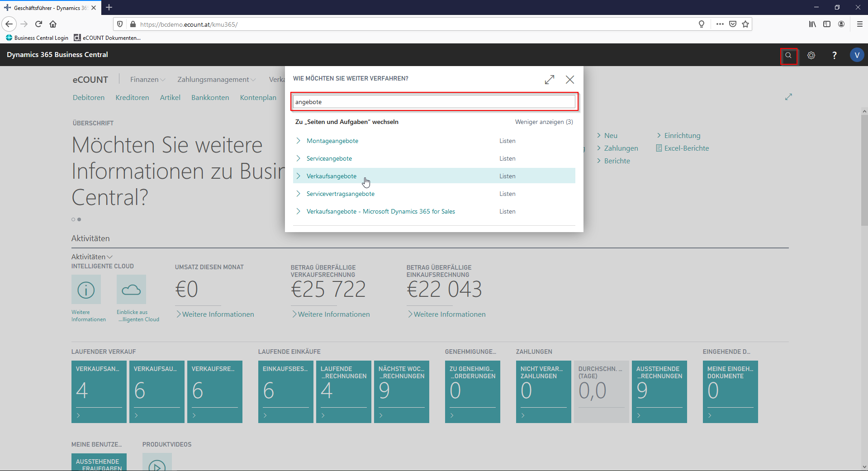Viewport: 868px width, 471px height.
Task: Select second headline carousel dot
Action: coord(79,219)
